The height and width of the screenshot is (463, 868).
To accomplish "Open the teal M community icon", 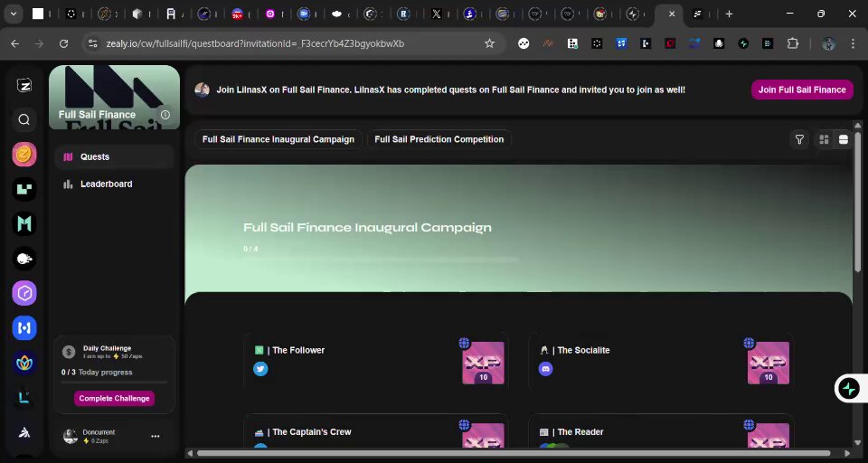I will 24,223.
